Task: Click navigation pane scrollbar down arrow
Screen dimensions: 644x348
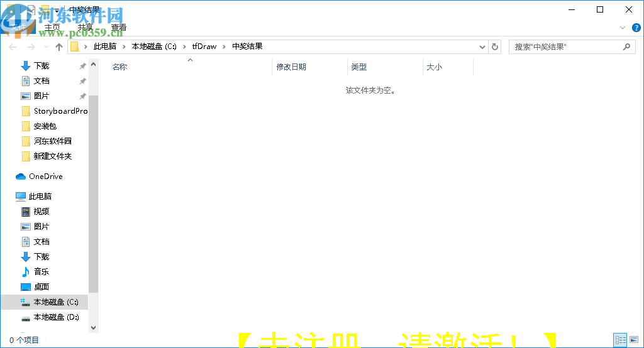Action: [x=93, y=327]
